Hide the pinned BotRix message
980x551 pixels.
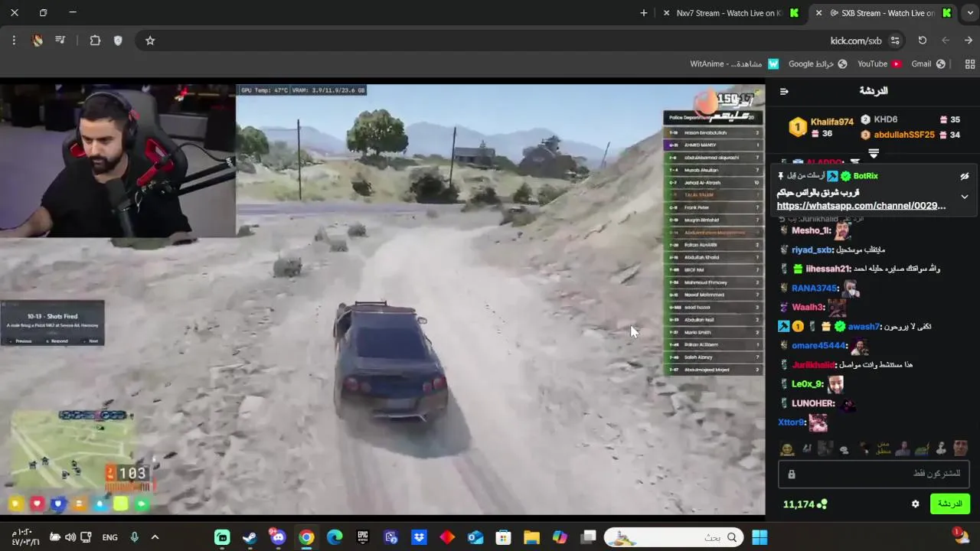pyautogui.click(x=965, y=176)
